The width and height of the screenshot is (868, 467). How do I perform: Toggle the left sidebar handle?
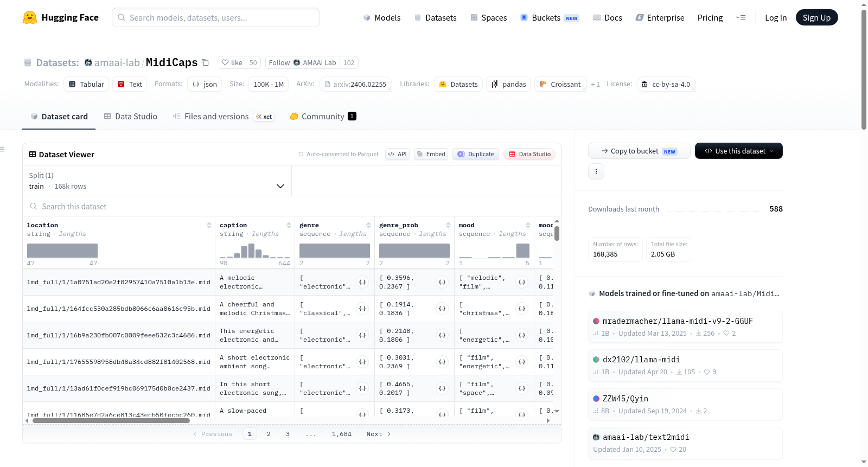coord(2,149)
